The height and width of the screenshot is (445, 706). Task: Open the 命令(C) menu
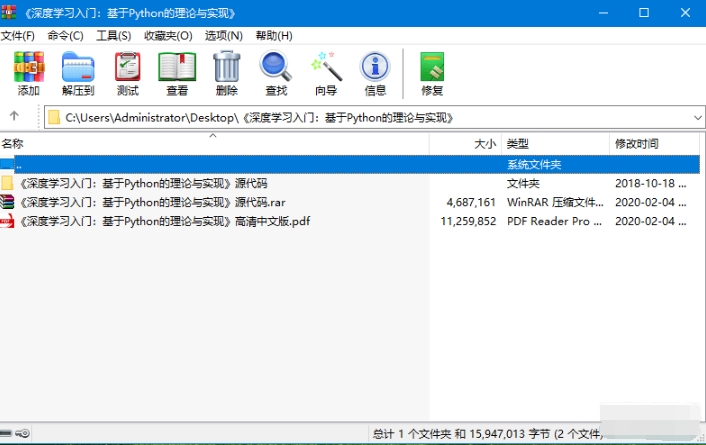65,36
